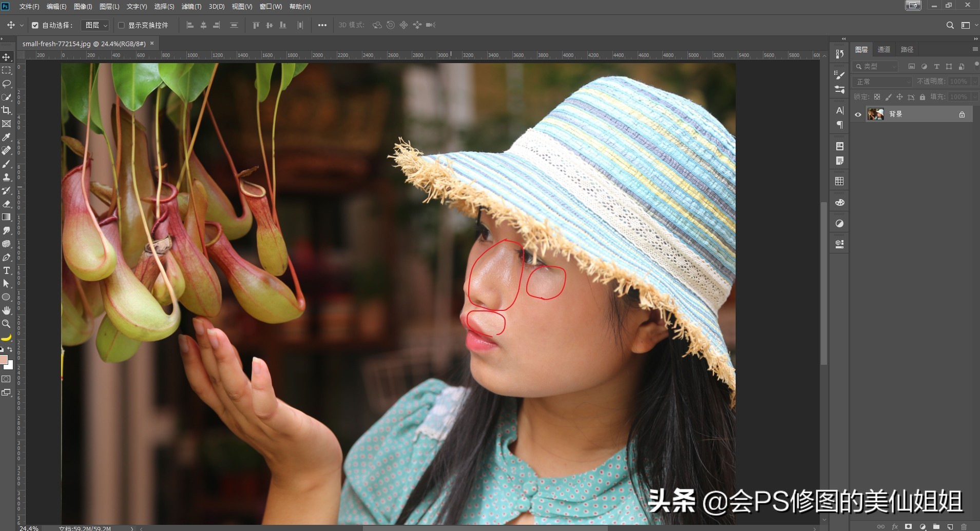Switch to the 通道 tab
Viewport: 980px width, 531px height.
(x=884, y=49)
